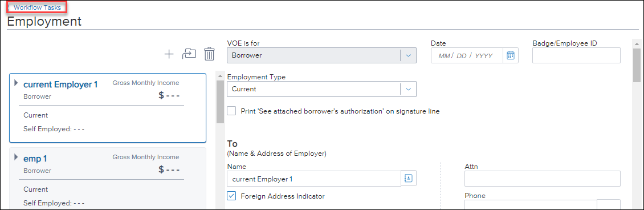Viewport: 644px width, 210px height.
Task: Click the scrollbar up arrow at right
Action: tap(637, 43)
